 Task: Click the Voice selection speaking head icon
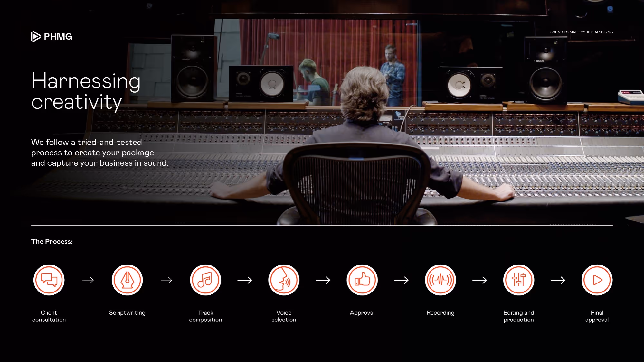[284, 280]
